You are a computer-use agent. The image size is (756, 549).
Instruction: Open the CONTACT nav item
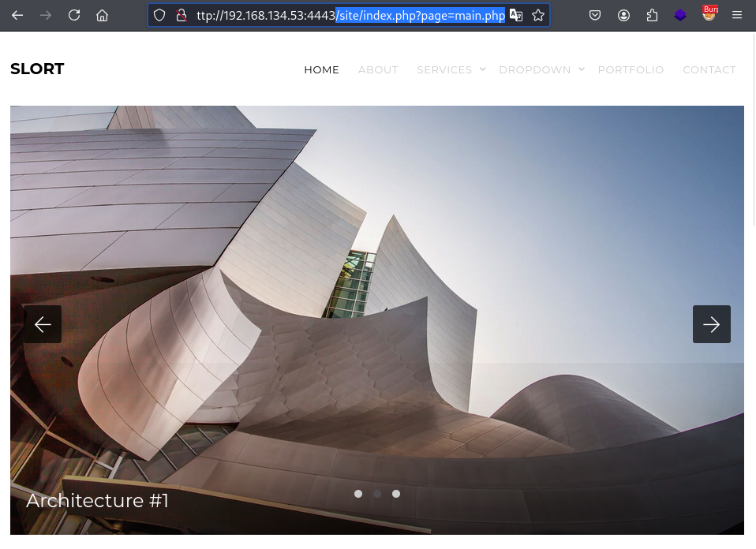[709, 70]
